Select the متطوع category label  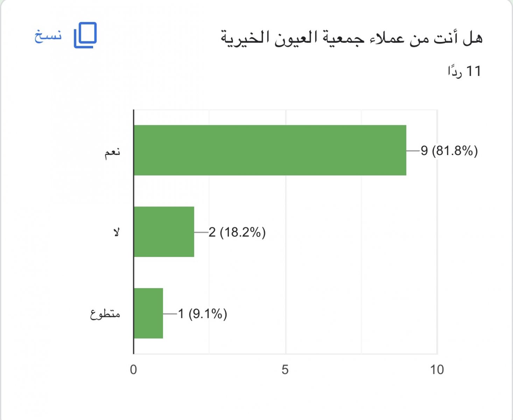coord(105,314)
